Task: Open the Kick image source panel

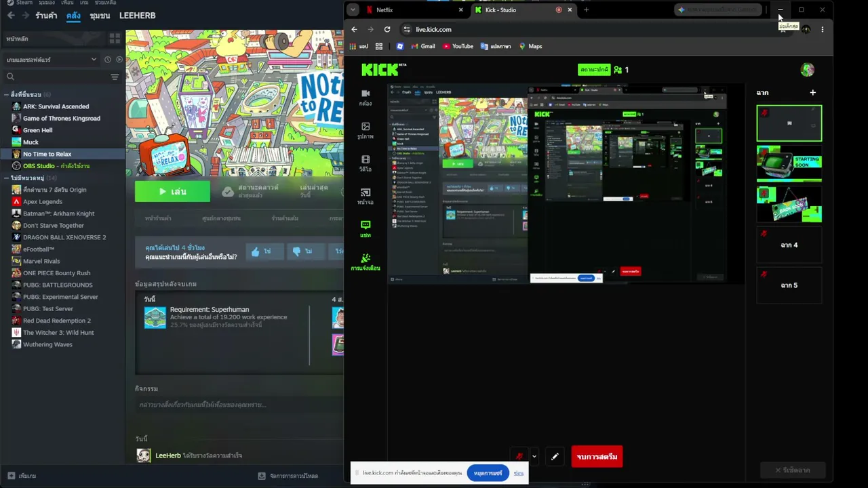Action: click(366, 131)
